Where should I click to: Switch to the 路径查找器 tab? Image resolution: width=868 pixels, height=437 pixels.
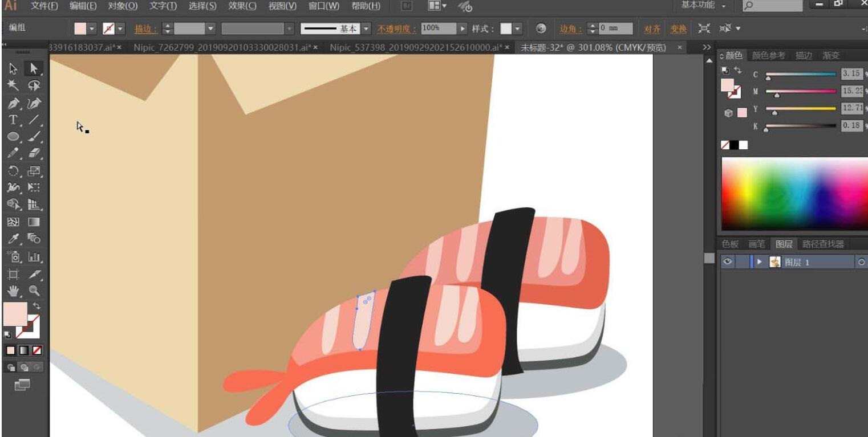822,244
